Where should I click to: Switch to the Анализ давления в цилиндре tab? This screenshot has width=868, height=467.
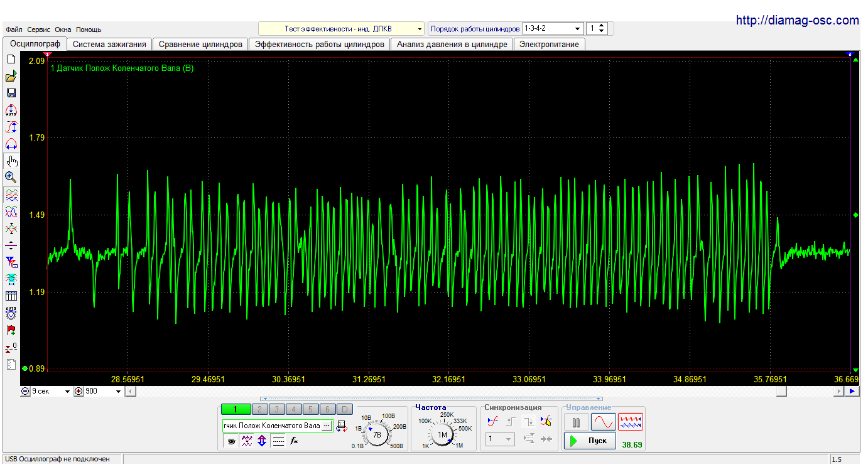(x=452, y=45)
